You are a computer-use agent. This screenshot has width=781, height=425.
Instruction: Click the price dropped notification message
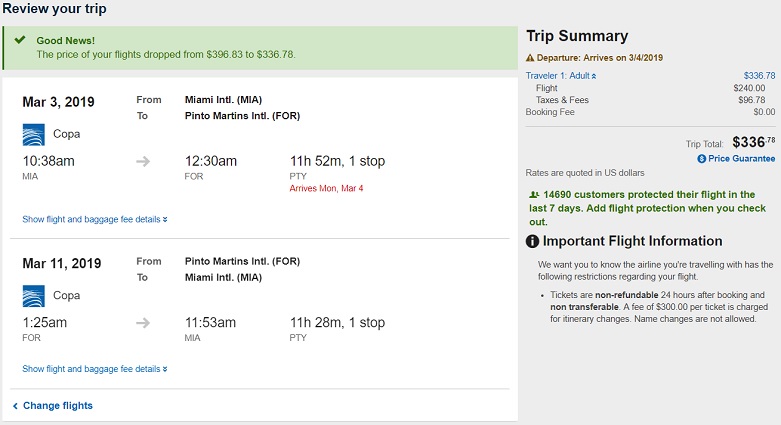[x=166, y=54]
